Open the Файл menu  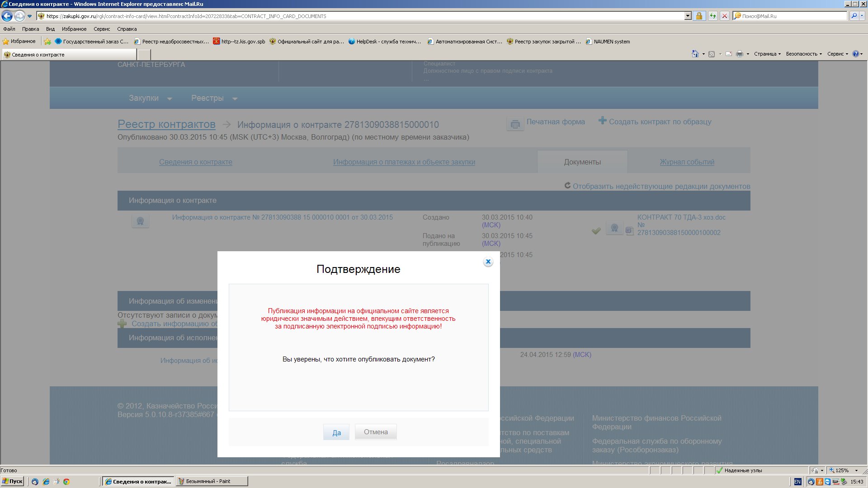[x=9, y=29]
